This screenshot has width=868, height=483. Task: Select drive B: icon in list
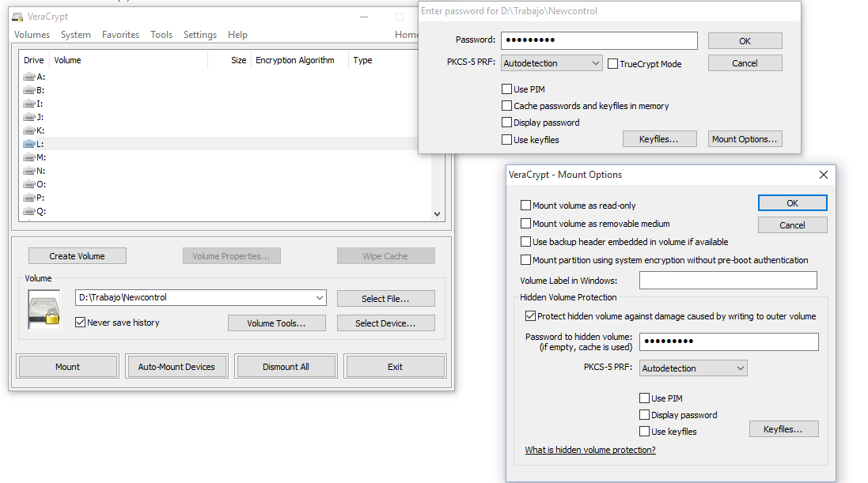coord(28,89)
